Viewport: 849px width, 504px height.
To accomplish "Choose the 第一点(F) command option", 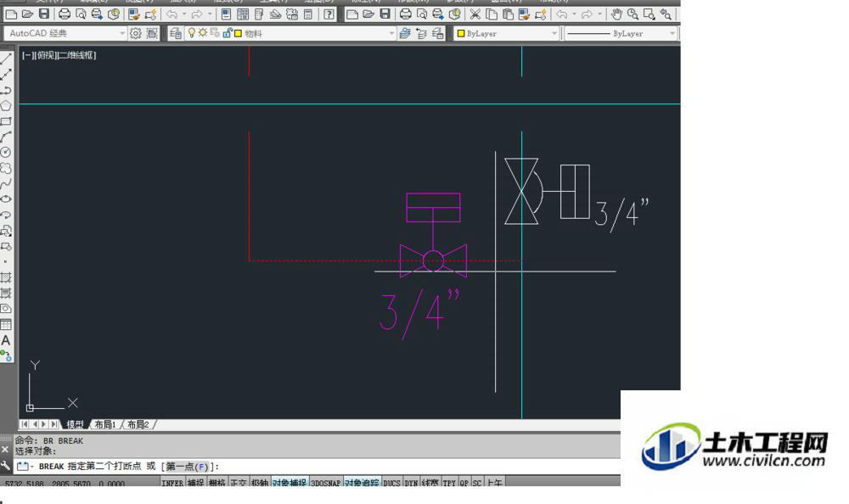I will click(x=187, y=466).
